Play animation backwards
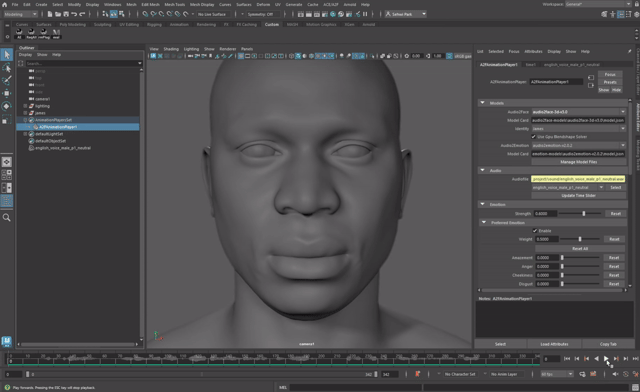The height and width of the screenshot is (392, 640). point(596,359)
